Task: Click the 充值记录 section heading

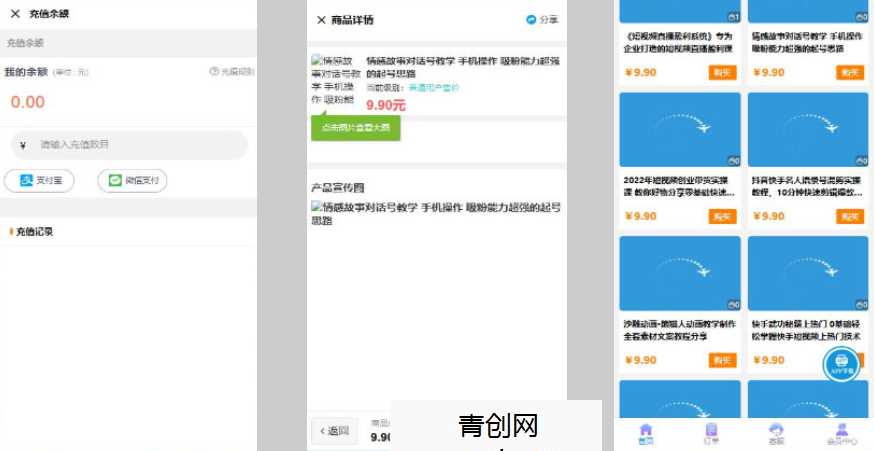Action: pos(34,232)
